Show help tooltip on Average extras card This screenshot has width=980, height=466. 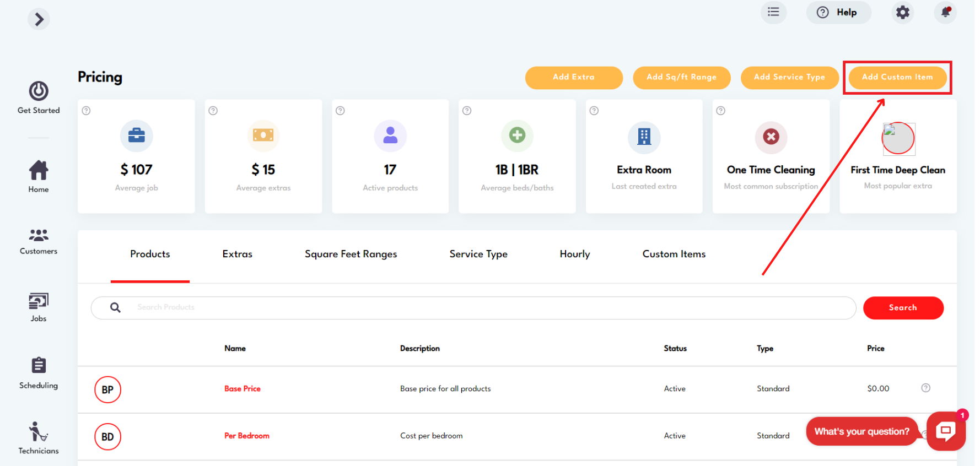coord(213,111)
